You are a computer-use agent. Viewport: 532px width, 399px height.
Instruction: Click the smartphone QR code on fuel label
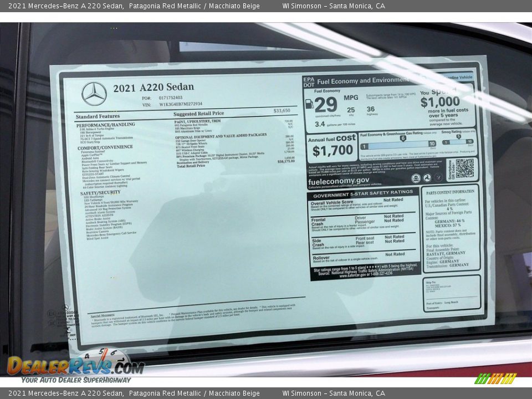464,168
